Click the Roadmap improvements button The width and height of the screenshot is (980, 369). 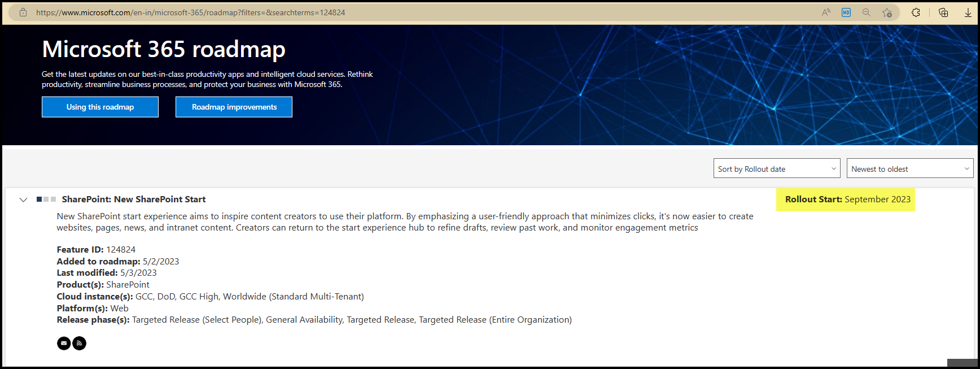click(x=234, y=107)
